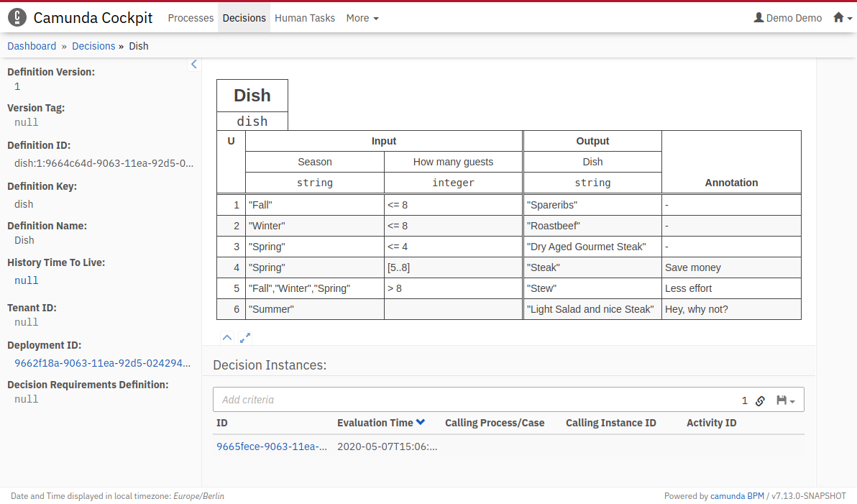The width and height of the screenshot is (857, 504).
Task: Select the Decisions navigation item
Action: (x=244, y=18)
